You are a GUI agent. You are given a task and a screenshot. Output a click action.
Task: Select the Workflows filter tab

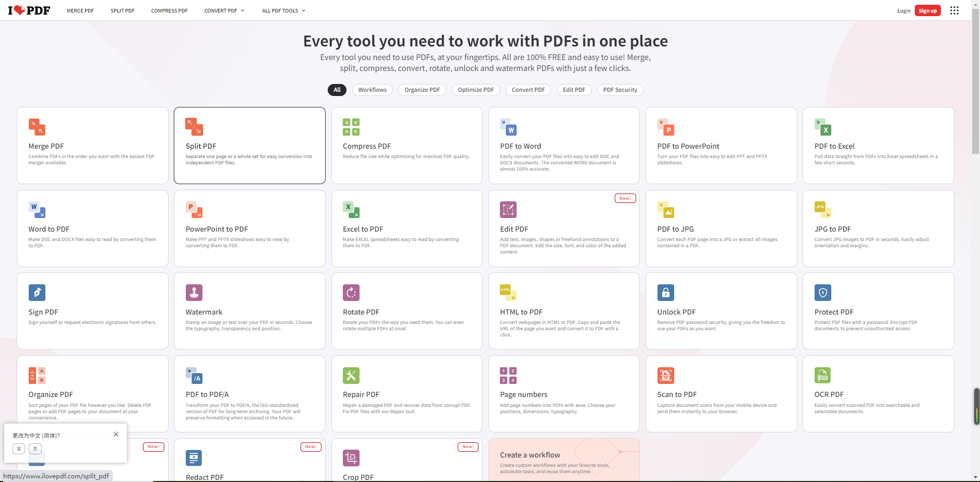(x=373, y=90)
